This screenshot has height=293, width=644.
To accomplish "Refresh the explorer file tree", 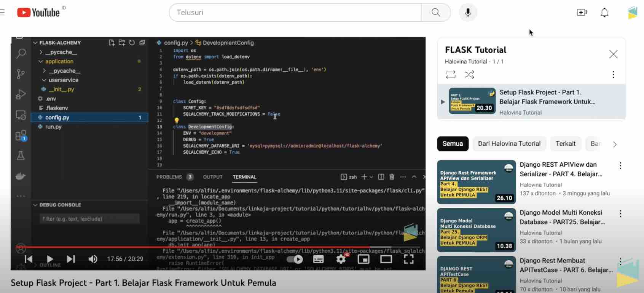I will (x=132, y=43).
